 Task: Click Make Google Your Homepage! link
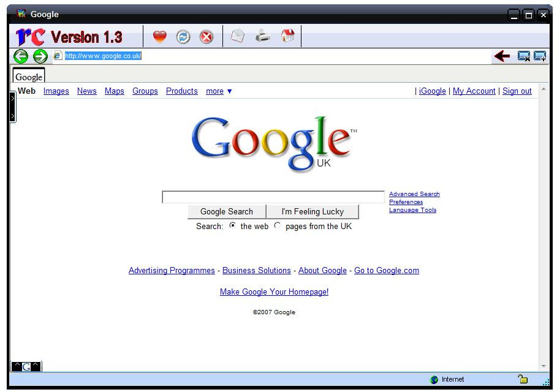275,292
